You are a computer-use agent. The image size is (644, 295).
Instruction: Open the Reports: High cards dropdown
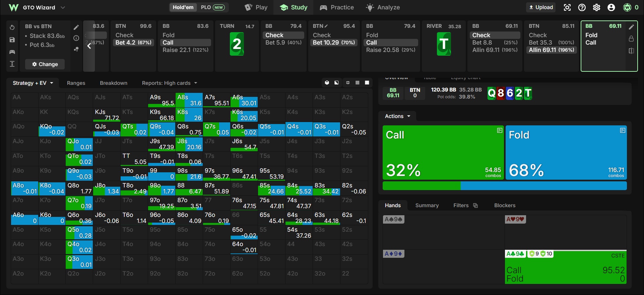tap(170, 83)
